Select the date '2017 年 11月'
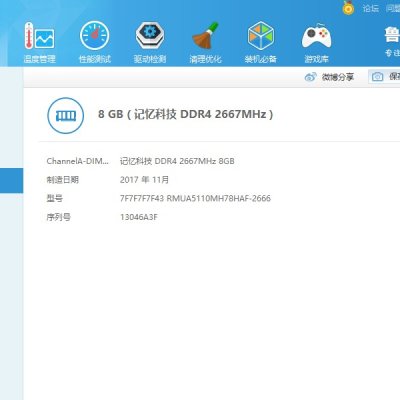400x400 pixels. [144, 180]
